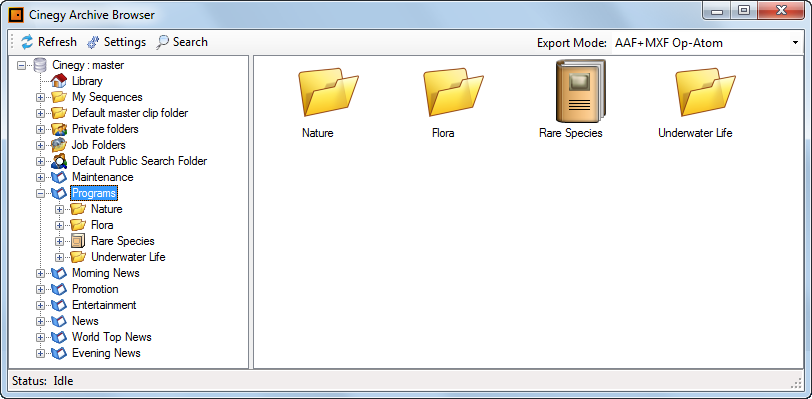Click the Job Folders icon
The width and height of the screenshot is (812, 399).
[59, 145]
